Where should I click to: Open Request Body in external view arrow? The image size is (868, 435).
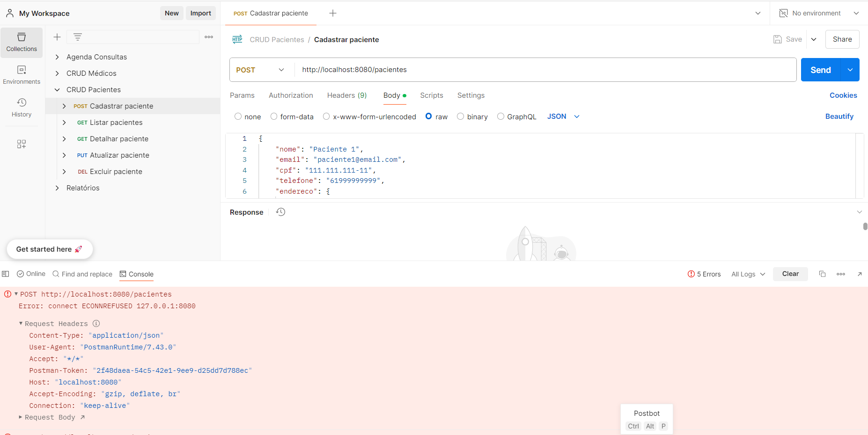(82, 417)
